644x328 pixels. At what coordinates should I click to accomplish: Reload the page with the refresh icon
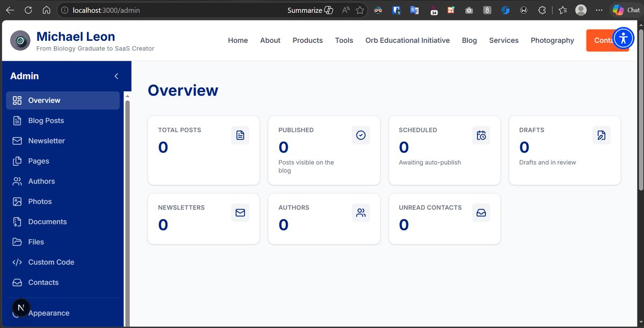click(28, 10)
